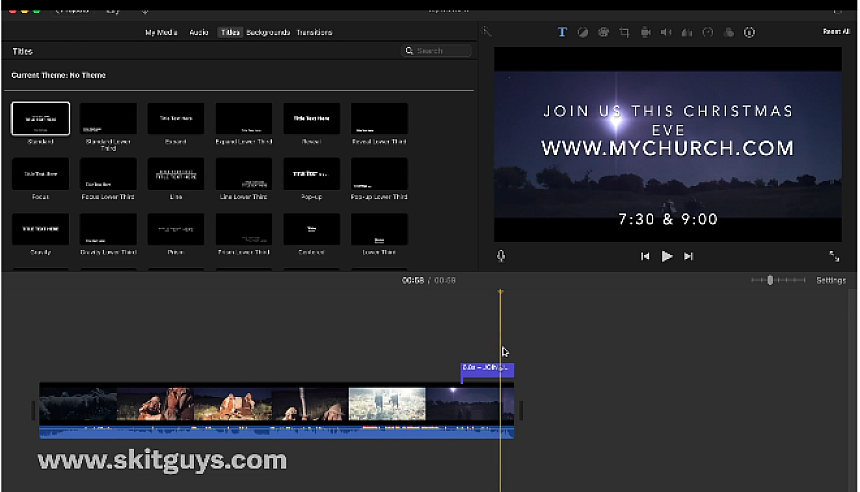Adjust the timeline zoom slider
This screenshot has height=492, width=860.
[x=770, y=281]
